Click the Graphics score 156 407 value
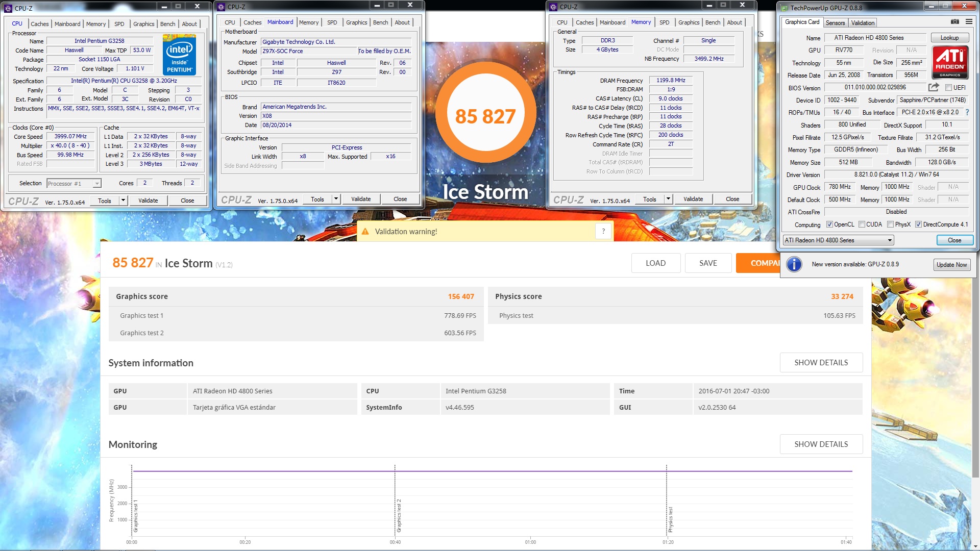 pos(461,296)
